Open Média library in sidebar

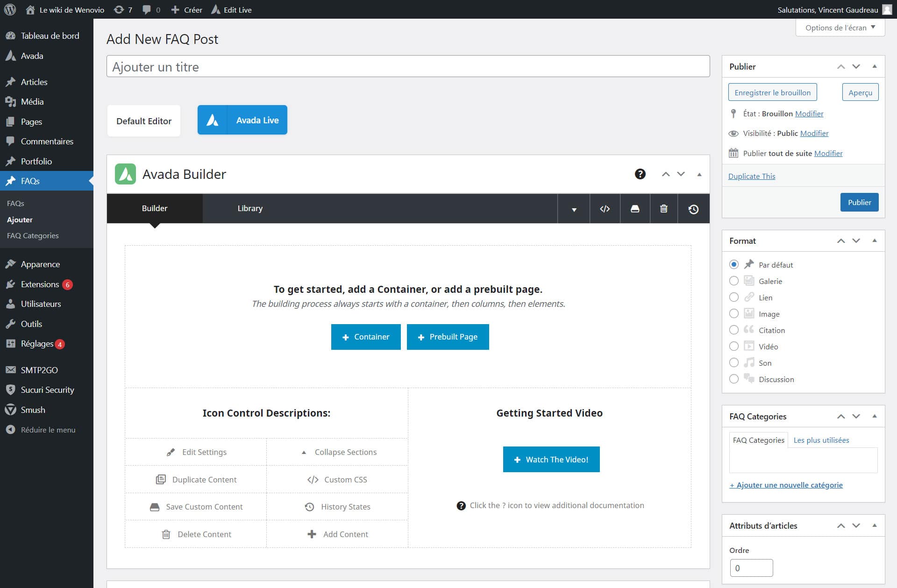coord(47,102)
